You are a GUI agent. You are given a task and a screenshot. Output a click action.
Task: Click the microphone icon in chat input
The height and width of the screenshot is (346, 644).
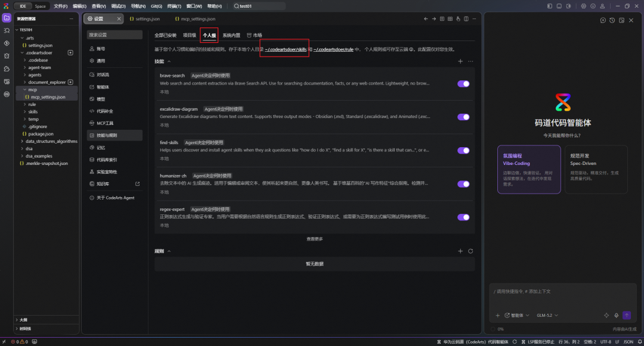[617, 315]
